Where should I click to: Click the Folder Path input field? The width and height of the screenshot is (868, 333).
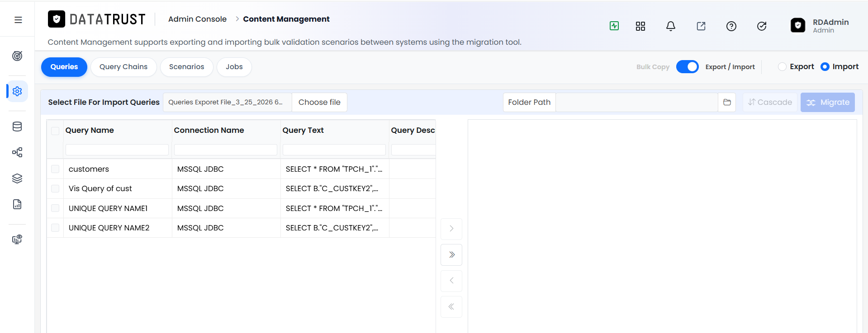click(636, 102)
